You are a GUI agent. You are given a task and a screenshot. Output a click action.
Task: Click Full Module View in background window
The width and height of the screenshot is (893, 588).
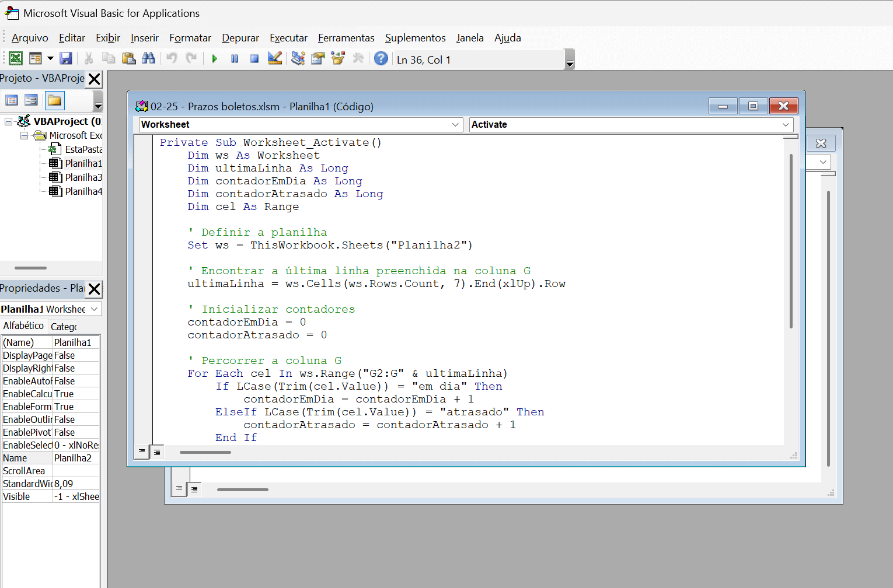point(194,489)
